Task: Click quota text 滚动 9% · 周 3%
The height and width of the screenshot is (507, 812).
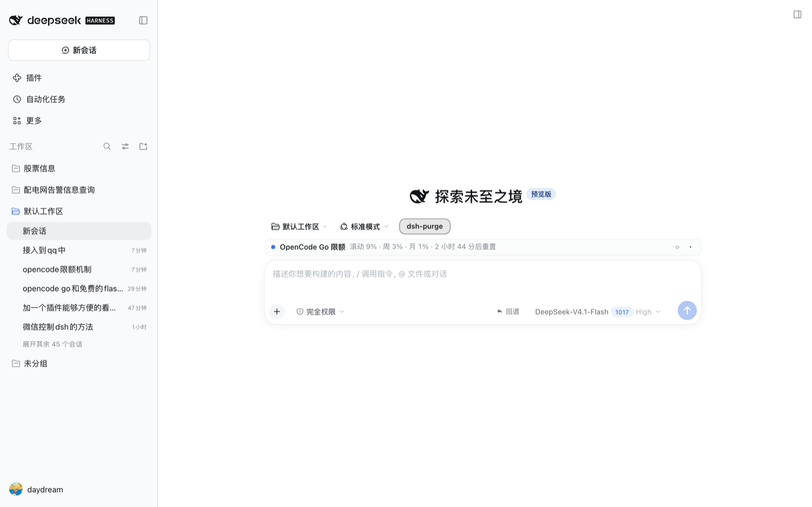Action: (x=376, y=247)
